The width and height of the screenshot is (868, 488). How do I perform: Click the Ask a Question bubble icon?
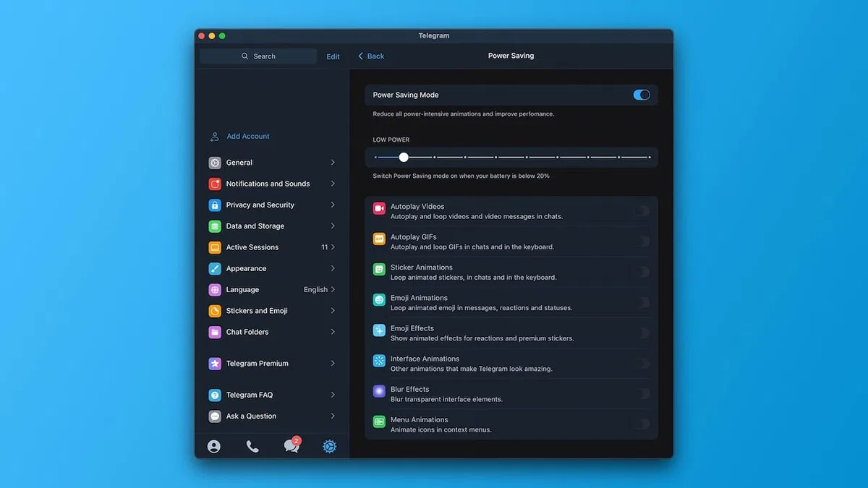[x=215, y=416]
